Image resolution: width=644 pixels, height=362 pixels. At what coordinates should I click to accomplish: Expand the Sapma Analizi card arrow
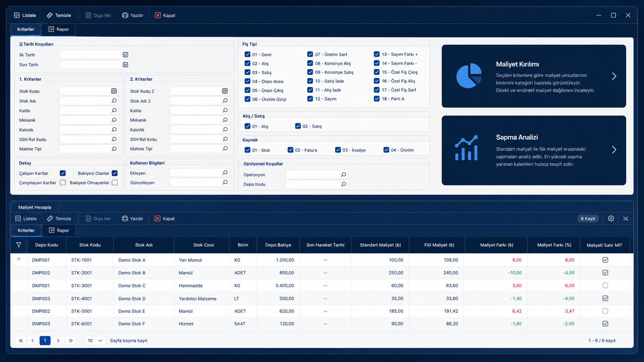(614, 150)
